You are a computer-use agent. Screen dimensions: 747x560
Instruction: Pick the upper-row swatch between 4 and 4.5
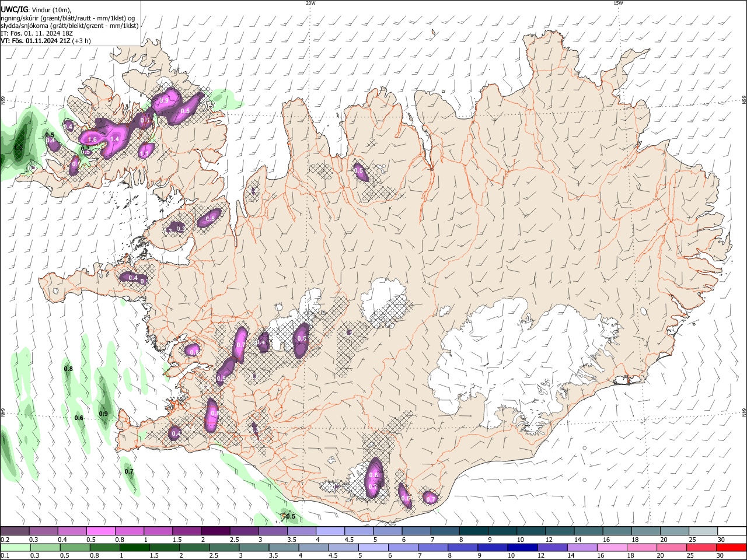pos(330,531)
